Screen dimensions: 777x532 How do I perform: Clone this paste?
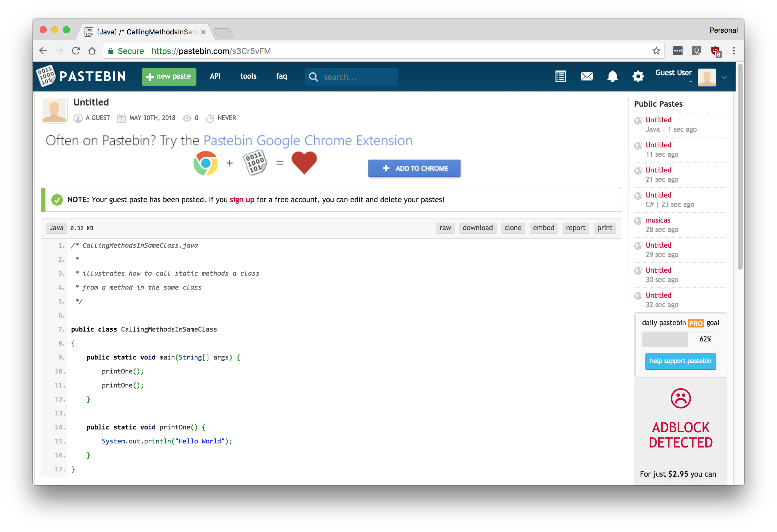(x=513, y=228)
